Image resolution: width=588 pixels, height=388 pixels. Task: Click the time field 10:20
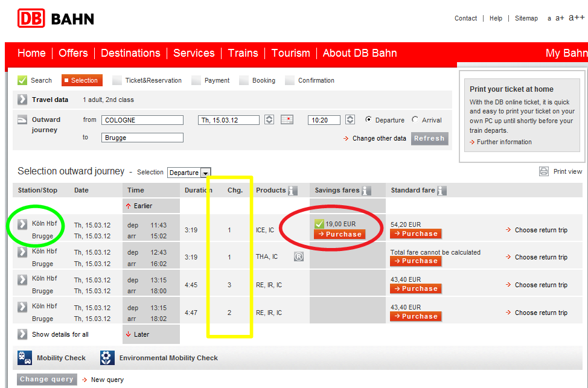click(324, 120)
